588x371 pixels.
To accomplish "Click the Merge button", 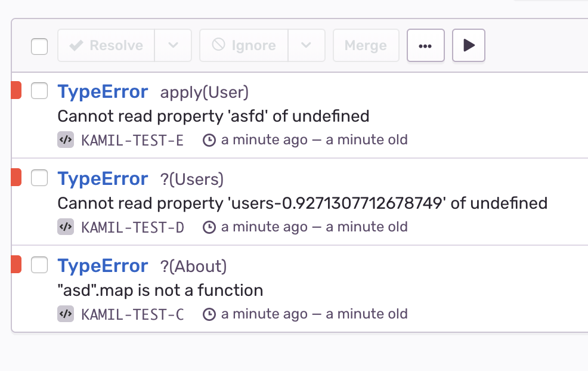I will coord(366,45).
